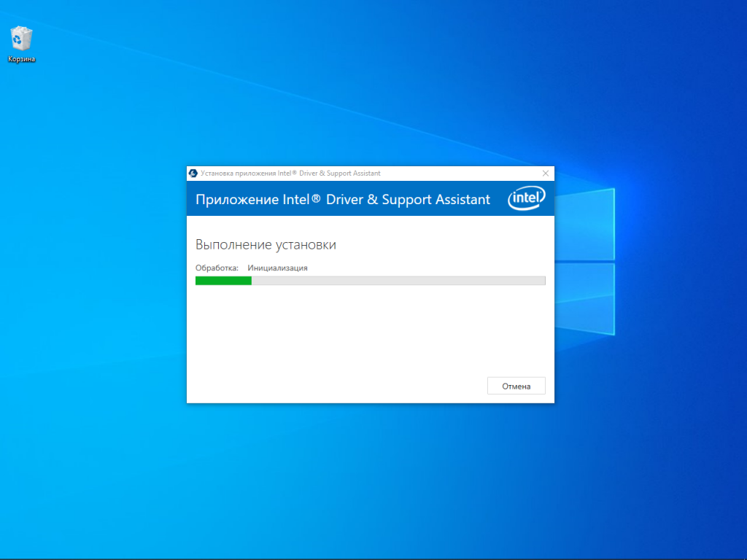747x560 pixels.
Task: Click the Инициализация status text
Action: pos(277,268)
